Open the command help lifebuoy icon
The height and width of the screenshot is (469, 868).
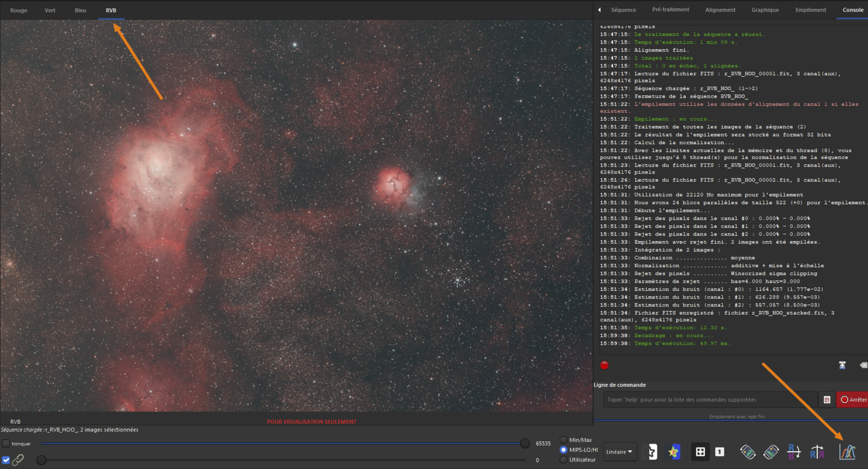pyautogui.click(x=827, y=400)
